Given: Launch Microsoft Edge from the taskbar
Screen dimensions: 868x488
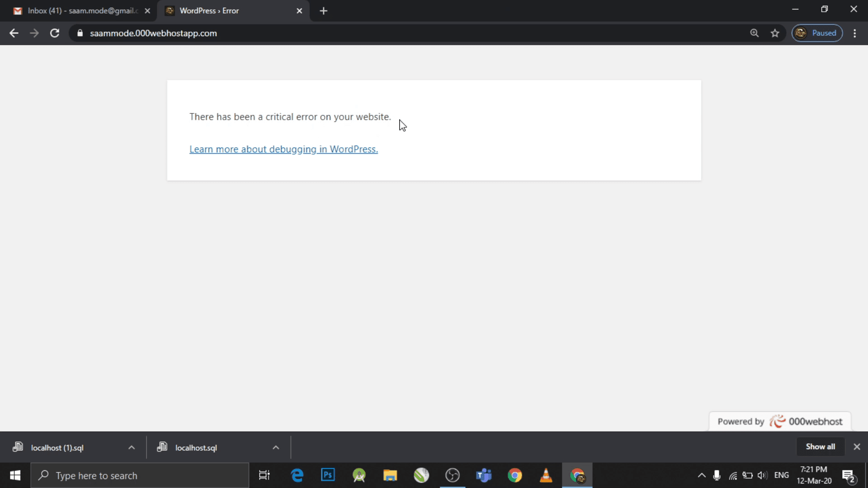Looking at the screenshot, I should [297, 475].
